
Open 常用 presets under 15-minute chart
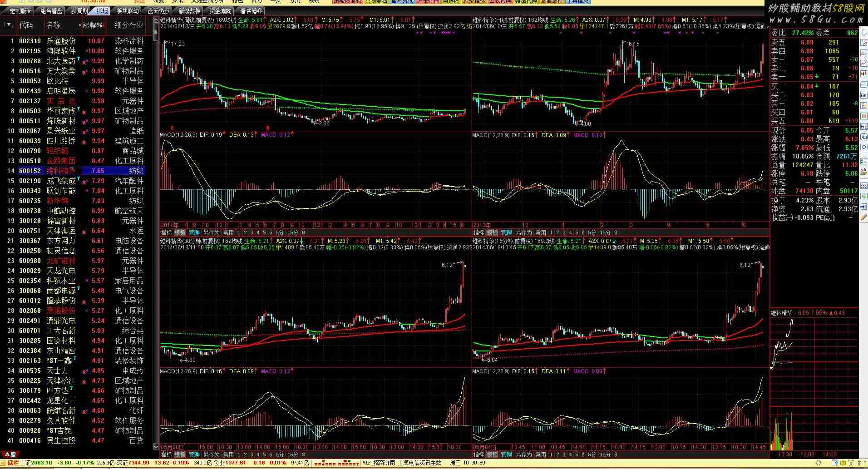541,454
